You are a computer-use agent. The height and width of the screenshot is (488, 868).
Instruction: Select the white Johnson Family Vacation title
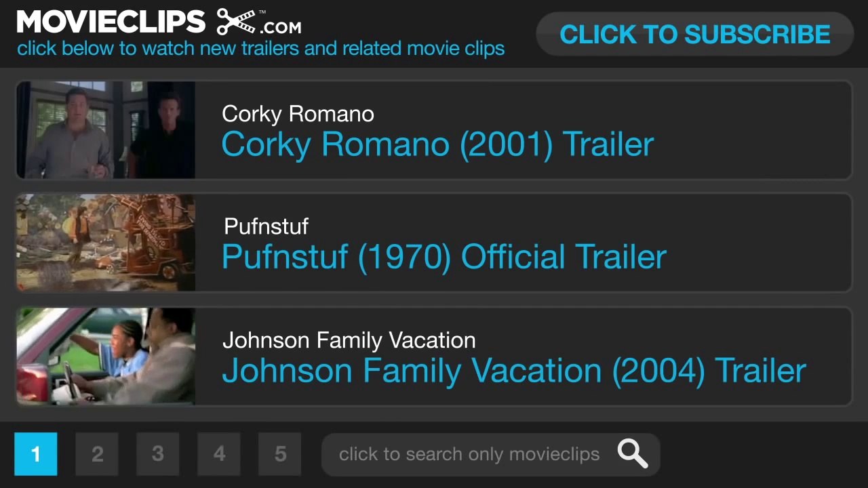point(349,340)
